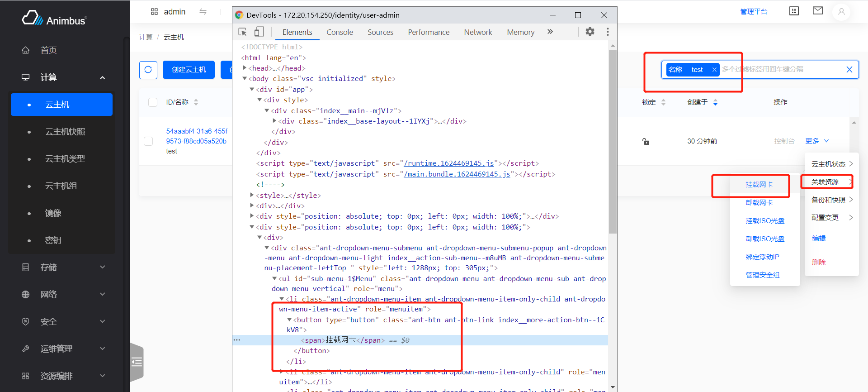
Task: Open 关联资源 submenu
Action: (832, 182)
